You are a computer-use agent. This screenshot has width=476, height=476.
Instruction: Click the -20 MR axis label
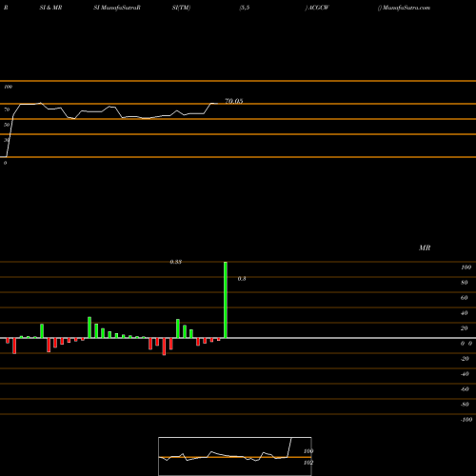465,359
